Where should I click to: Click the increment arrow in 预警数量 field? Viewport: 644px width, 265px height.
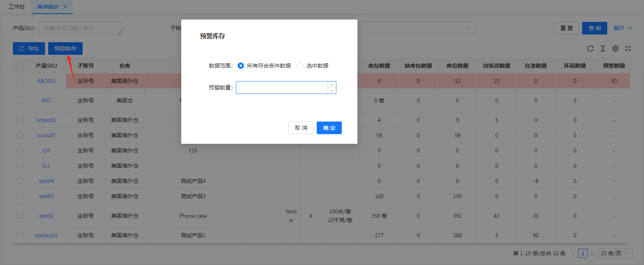click(332, 85)
